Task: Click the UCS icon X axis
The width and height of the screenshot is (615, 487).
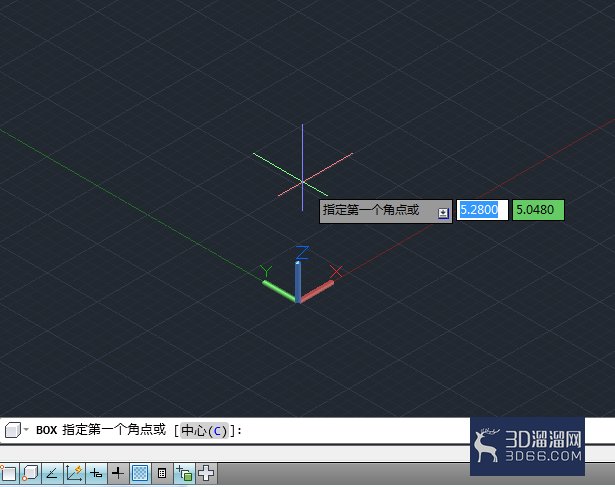Action: click(317, 292)
